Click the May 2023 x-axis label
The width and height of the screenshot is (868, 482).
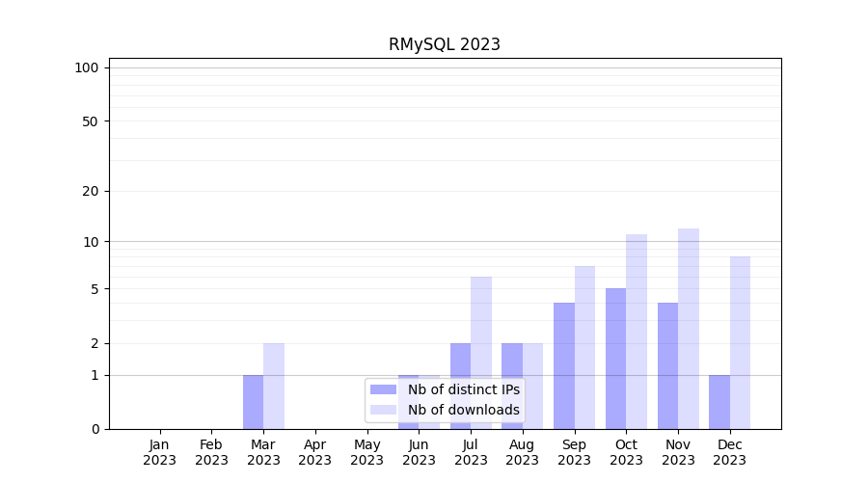[367, 452]
